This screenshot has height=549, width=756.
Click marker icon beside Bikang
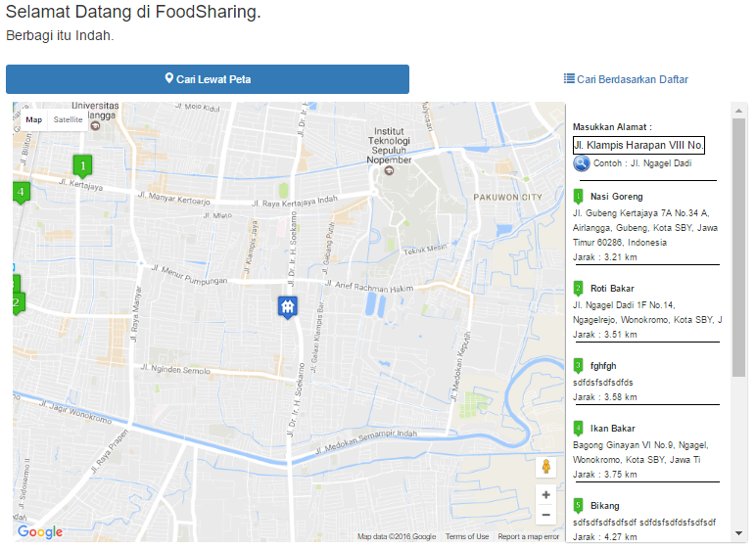click(578, 506)
